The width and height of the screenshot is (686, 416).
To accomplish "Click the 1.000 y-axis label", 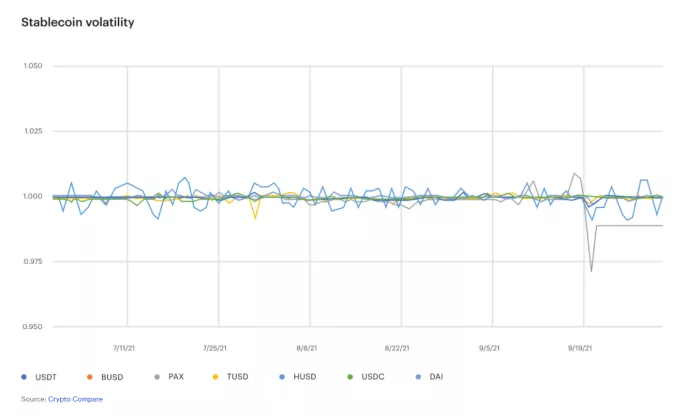I will coord(33,196).
